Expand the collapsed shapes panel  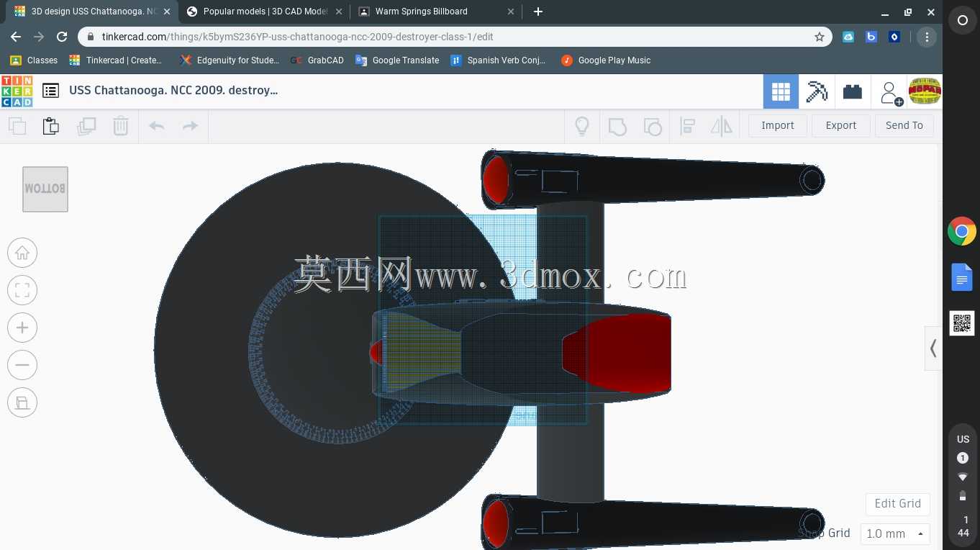point(933,348)
